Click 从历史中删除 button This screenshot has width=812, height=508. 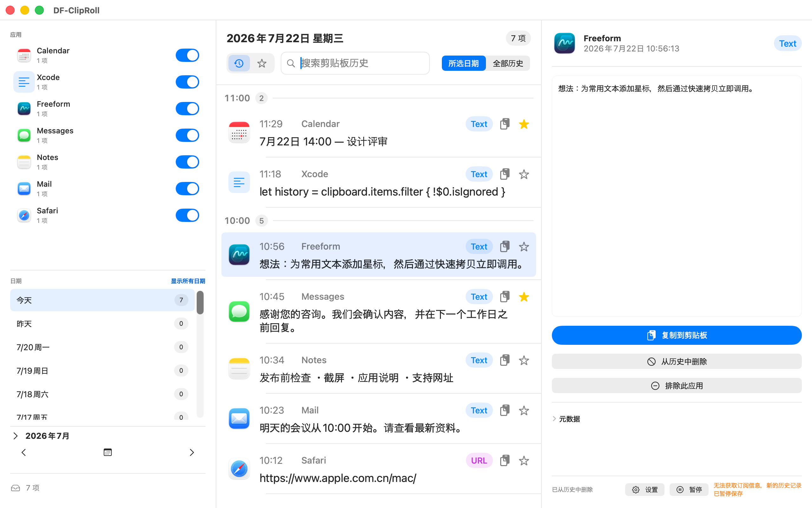point(677,362)
